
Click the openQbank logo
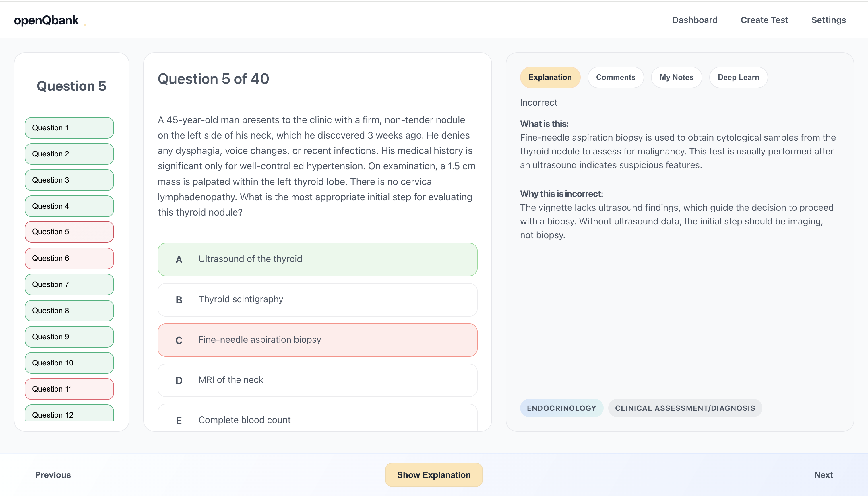pos(46,20)
